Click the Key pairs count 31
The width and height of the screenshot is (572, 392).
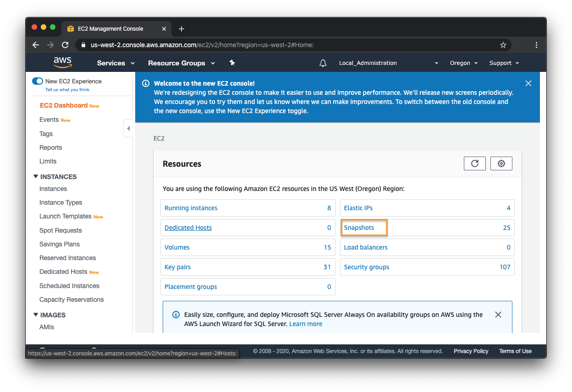click(327, 267)
